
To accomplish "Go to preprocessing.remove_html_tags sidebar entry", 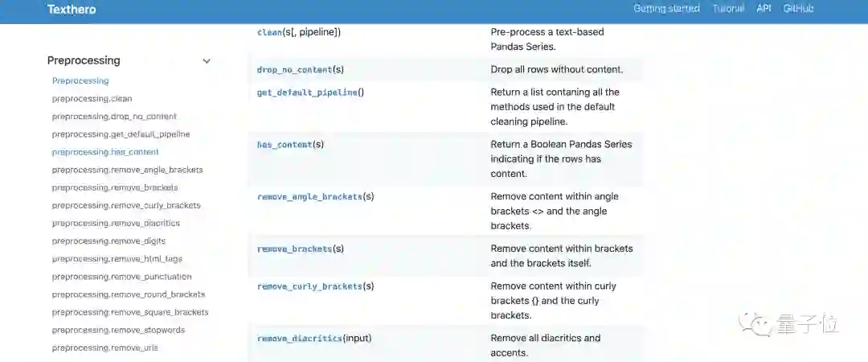I will click(x=116, y=259).
